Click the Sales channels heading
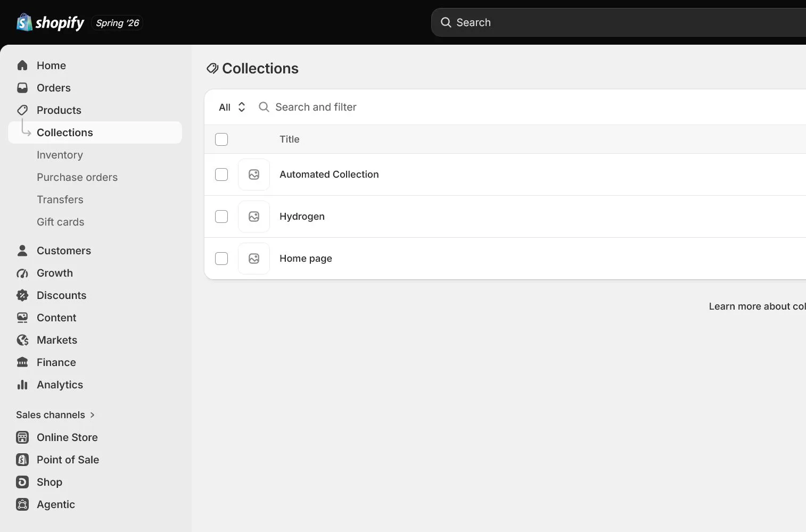 [x=51, y=415]
